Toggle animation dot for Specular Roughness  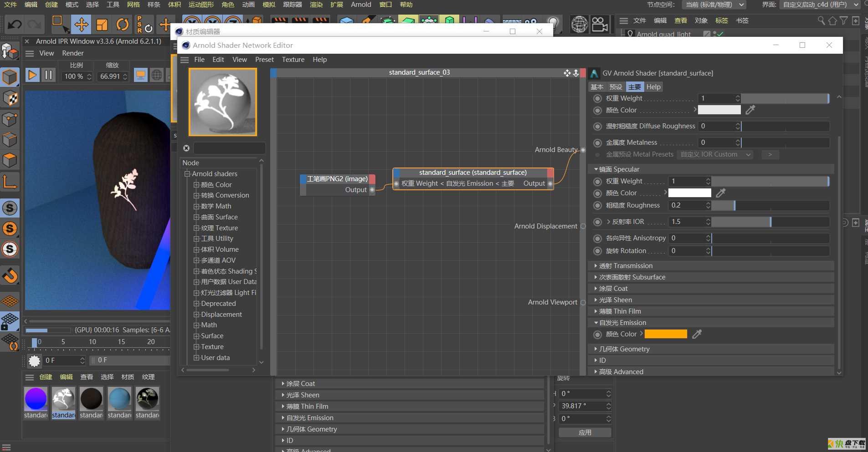click(597, 205)
